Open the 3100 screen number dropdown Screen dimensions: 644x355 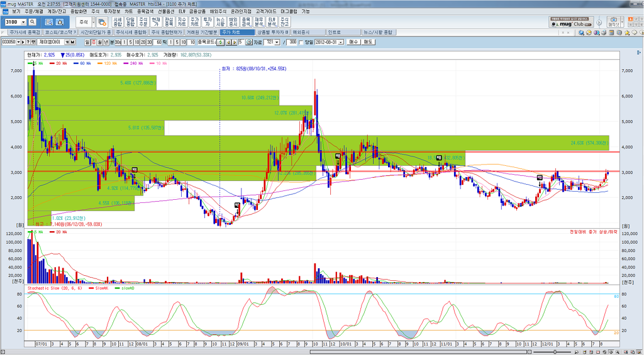[x=23, y=22]
